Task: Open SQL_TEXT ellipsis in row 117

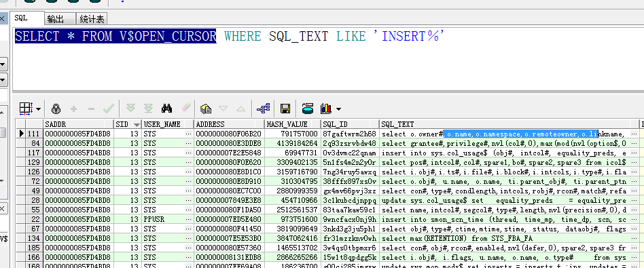Action: tap(633, 153)
